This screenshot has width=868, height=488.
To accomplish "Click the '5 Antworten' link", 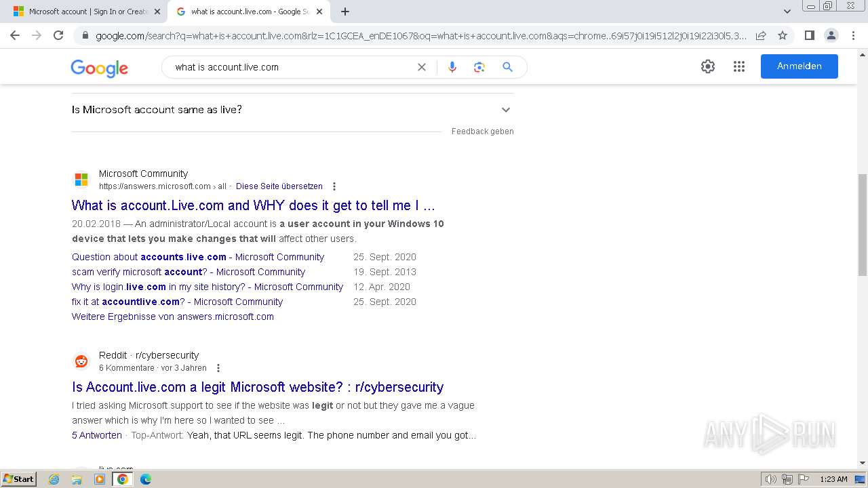I will tap(97, 435).
